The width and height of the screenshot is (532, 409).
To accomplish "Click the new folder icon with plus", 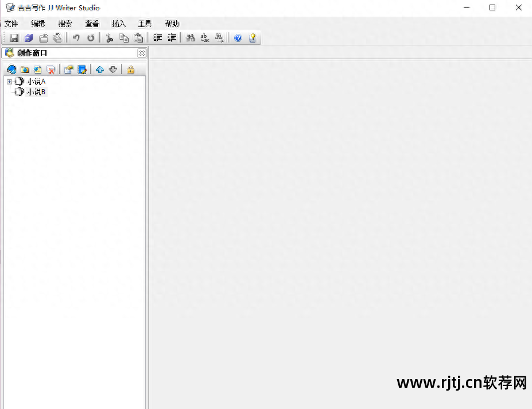I will 25,70.
